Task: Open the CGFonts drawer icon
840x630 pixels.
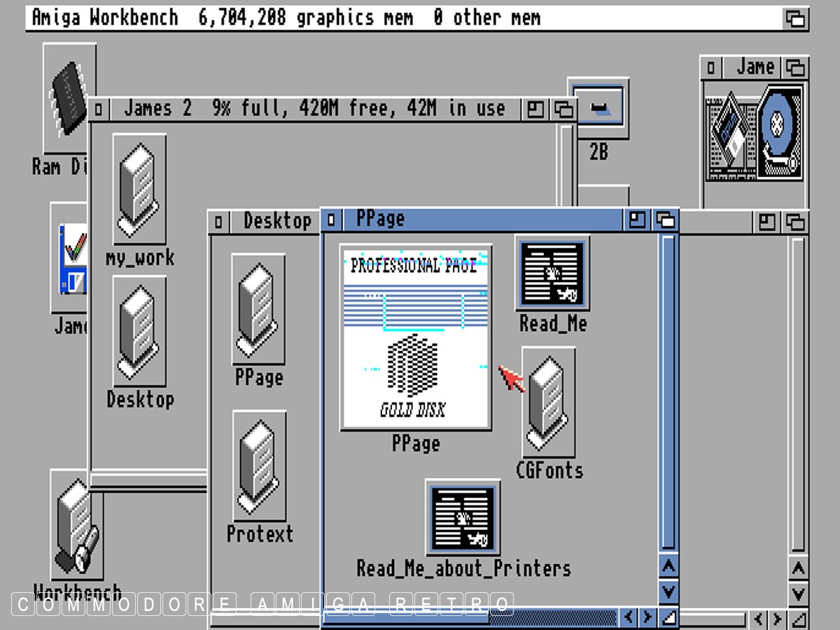Action: (x=548, y=402)
